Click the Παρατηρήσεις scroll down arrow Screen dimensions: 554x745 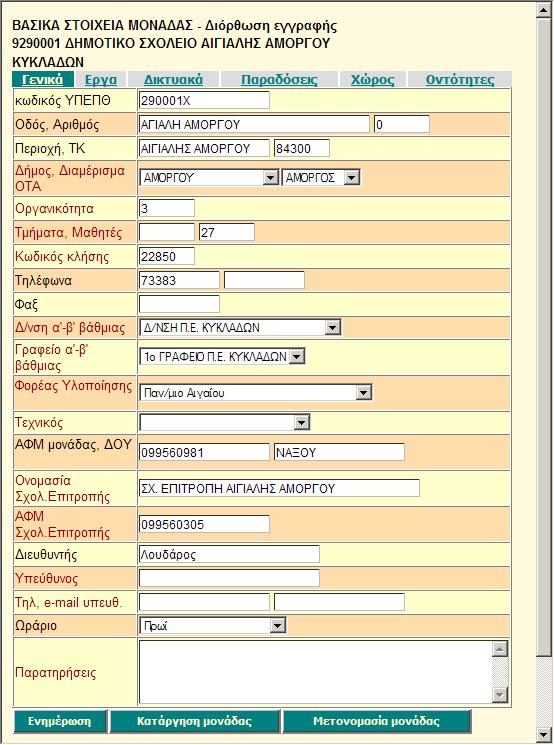(500, 695)
